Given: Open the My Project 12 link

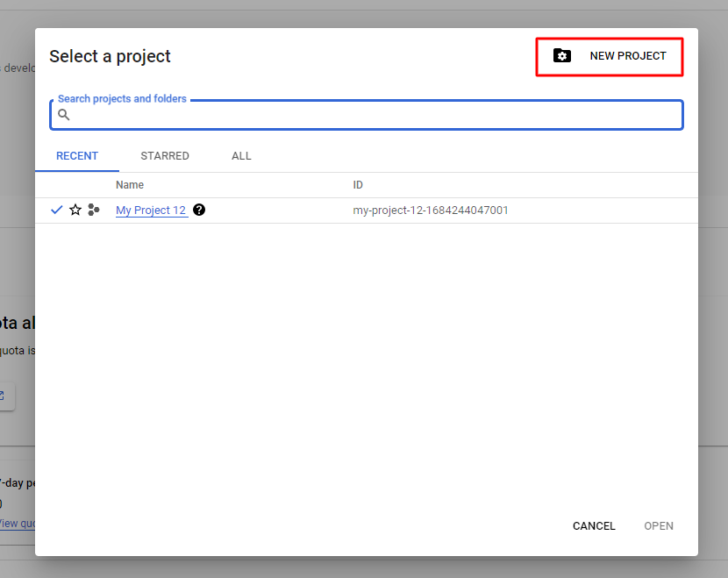Looking at the screenshot, I should [x=151, y=211].
